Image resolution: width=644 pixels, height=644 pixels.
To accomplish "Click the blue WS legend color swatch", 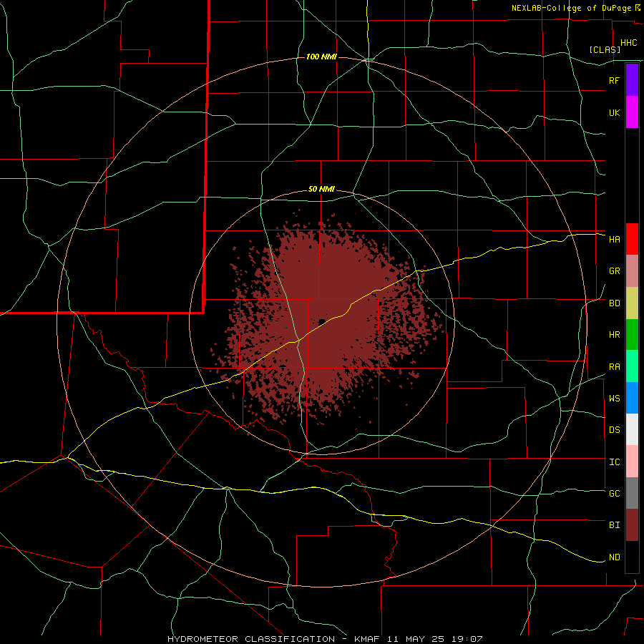I will coord(632,398).
